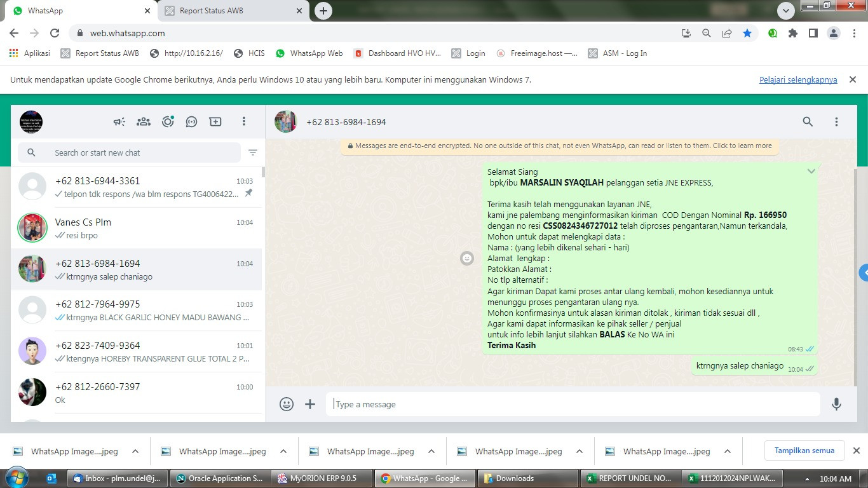Open the HCIS bookmark

pyautogui.click(x=249, y=53)
